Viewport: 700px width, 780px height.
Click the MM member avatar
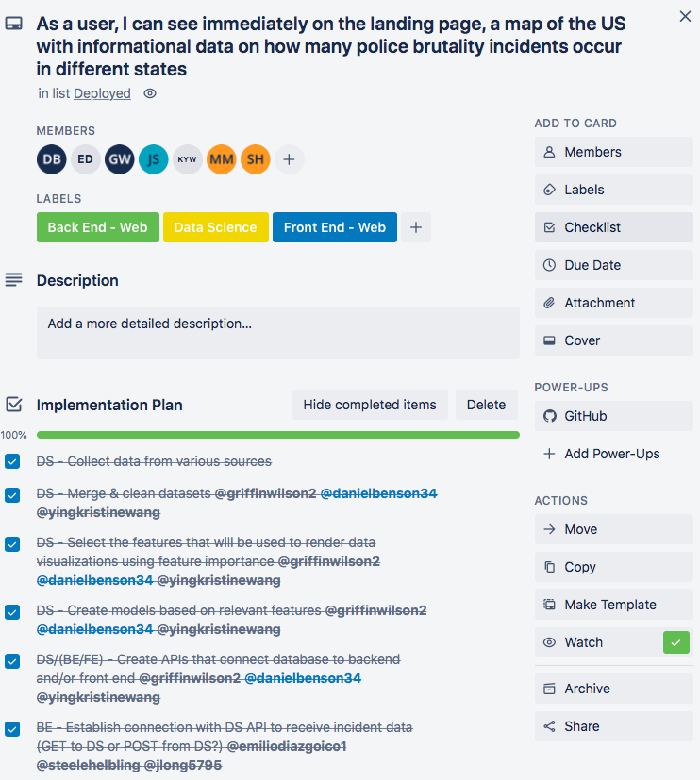pyautogui.click(x=222, y=159)
